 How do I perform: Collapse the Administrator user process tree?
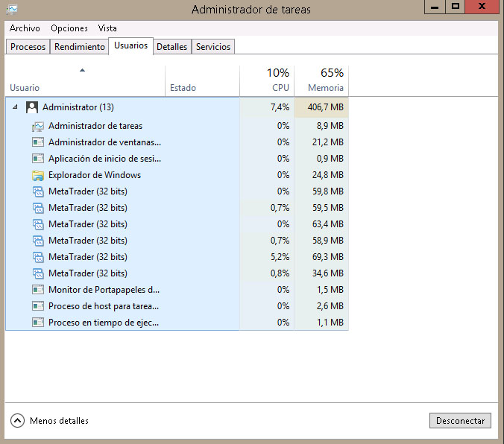click(15, 107)
